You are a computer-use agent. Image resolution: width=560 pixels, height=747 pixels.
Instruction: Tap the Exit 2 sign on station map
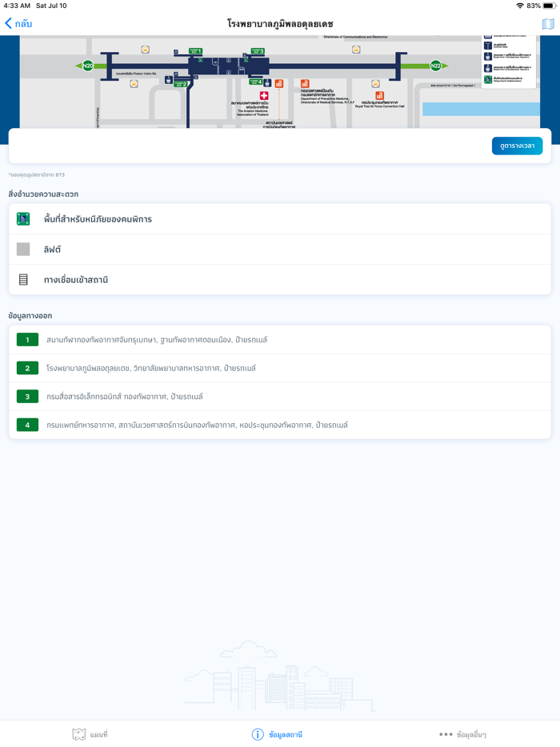181,84
